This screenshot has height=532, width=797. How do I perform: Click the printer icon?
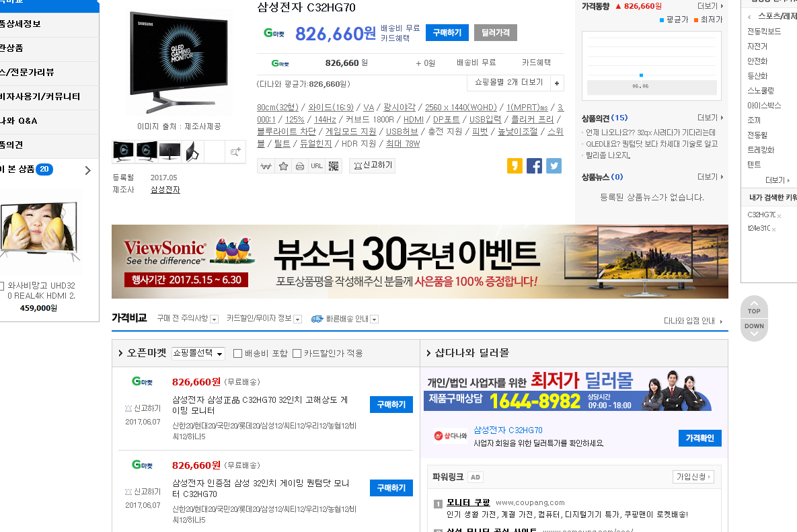point(300,165)
